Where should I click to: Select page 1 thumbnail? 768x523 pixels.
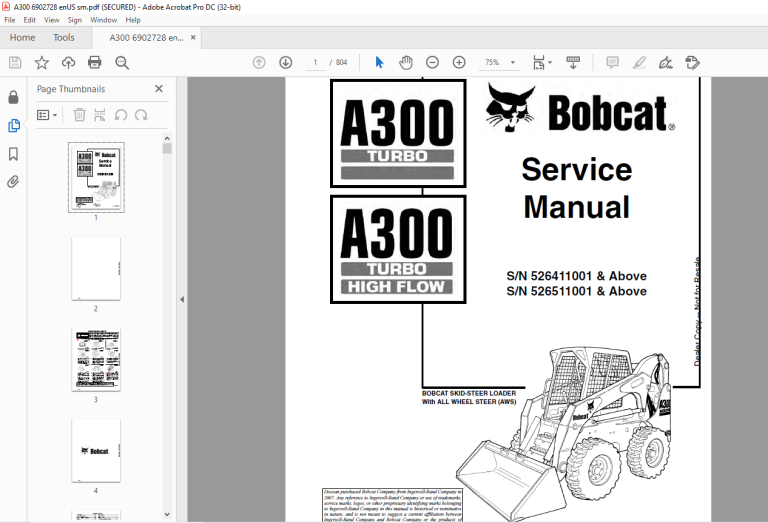click(x=96, y=177)
